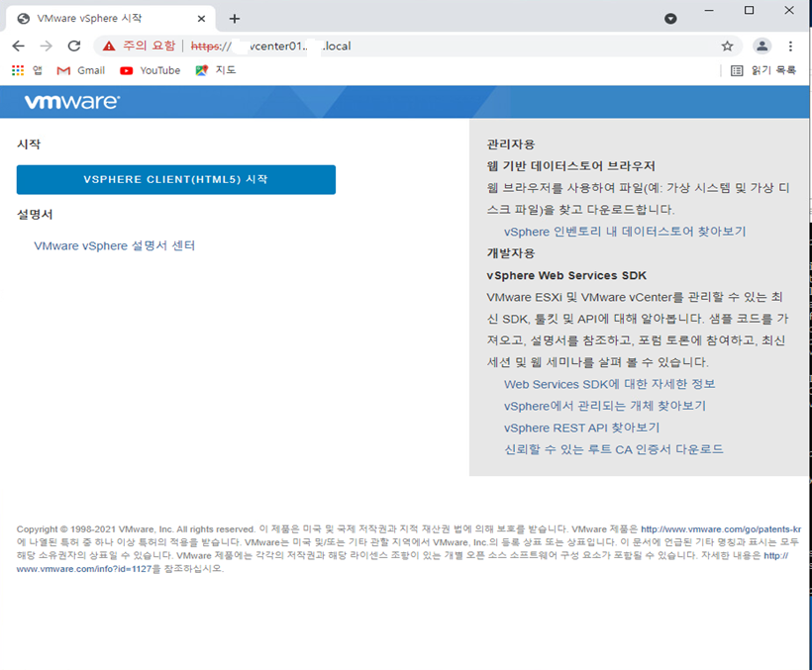Click the browser forward arrow
Viewport: 812px width, 670px height.
click(x=47, y=47)
